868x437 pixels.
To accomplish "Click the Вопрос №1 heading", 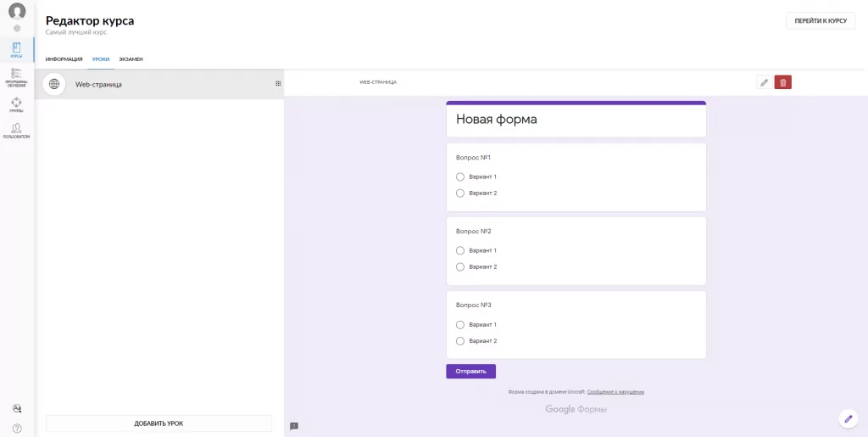I will coord(473,158).
